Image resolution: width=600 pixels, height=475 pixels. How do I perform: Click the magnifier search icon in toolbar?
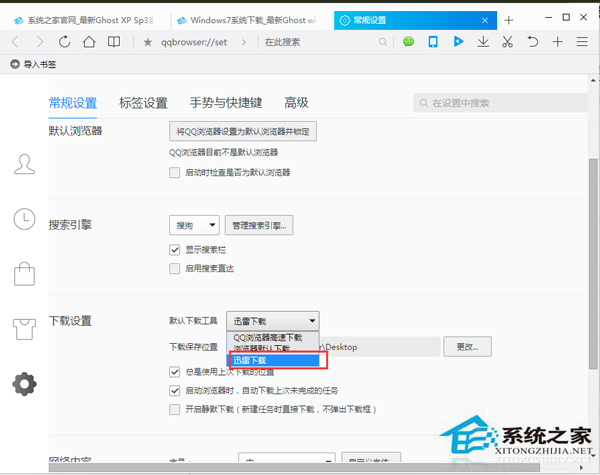pyautogui.click(x=383, y=42)
